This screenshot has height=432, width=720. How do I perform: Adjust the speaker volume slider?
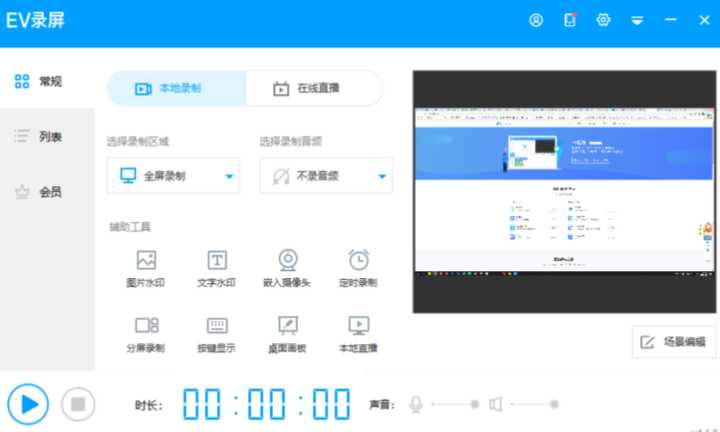click(x=534, y=404)
